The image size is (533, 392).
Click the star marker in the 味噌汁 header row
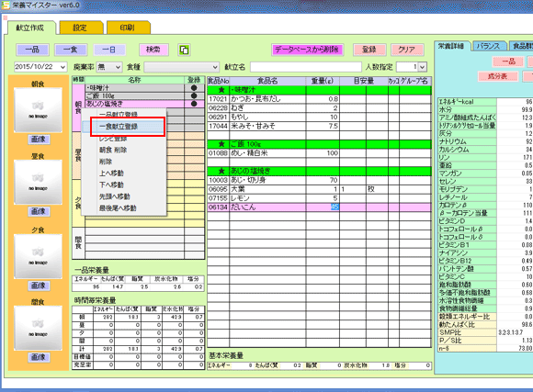(x=221, y=90)
